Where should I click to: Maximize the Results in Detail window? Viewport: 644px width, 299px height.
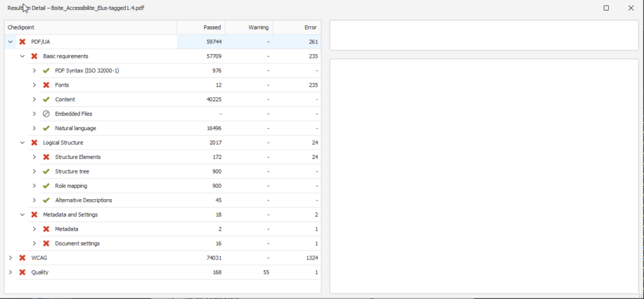click(606, 8)
